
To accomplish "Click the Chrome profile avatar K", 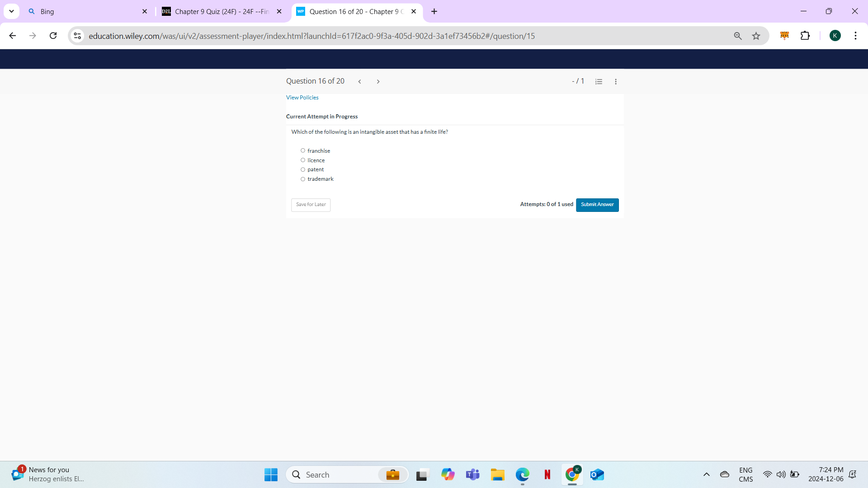I will coord(836,36).
